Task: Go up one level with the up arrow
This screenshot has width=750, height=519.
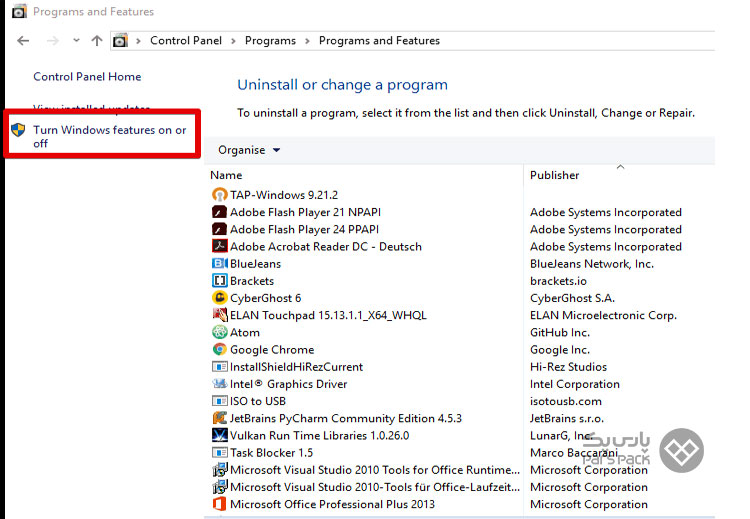Action: [97, 41]
